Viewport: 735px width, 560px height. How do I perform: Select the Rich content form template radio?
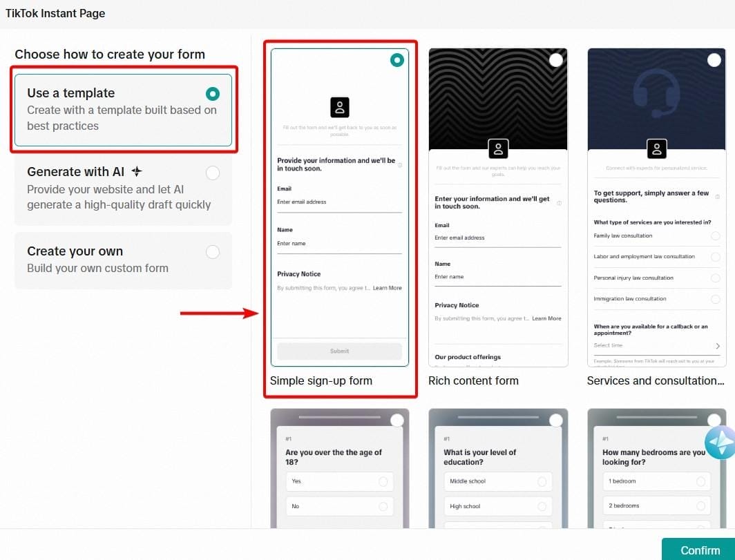pyautogui.click(x=555, y=60)
